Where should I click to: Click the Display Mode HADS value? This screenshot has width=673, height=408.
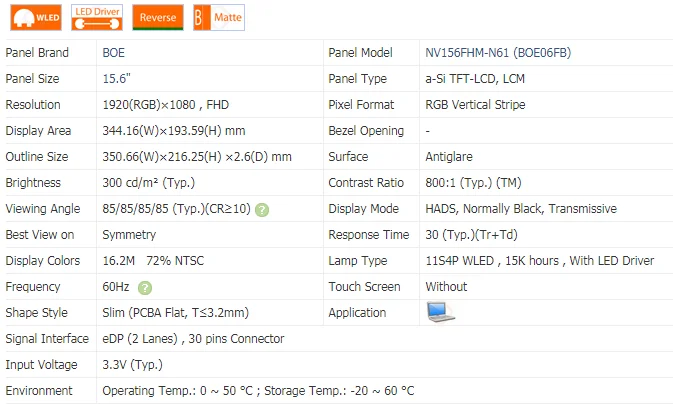(520, 209)
